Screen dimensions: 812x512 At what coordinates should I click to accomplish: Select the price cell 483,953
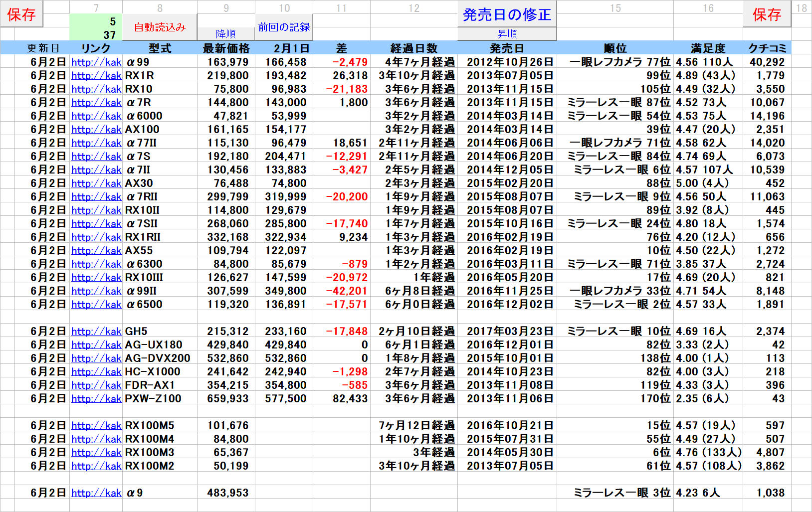click(226, 493)
